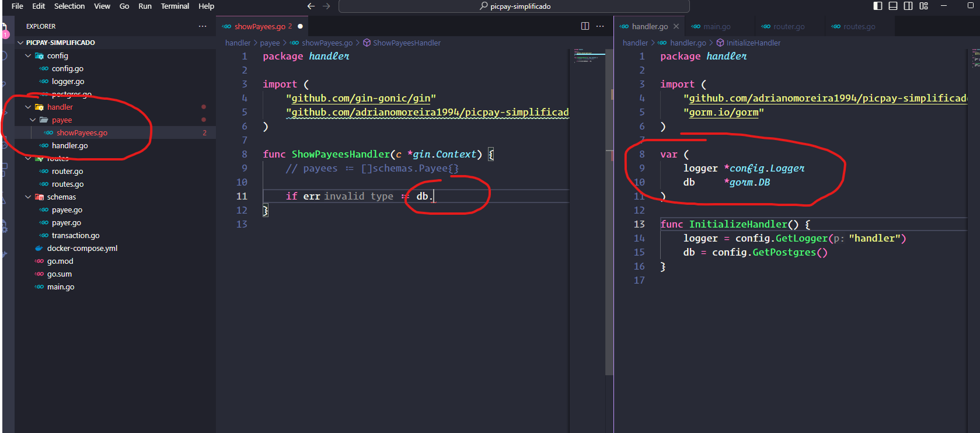The image size is (980, 433).
Task: Click the schemas folder icon
Action: point(40,197)
